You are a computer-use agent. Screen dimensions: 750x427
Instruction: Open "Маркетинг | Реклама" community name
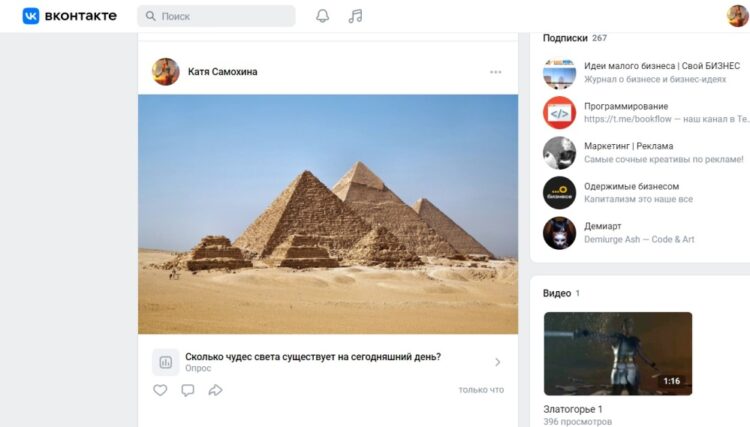pos(629,146)
